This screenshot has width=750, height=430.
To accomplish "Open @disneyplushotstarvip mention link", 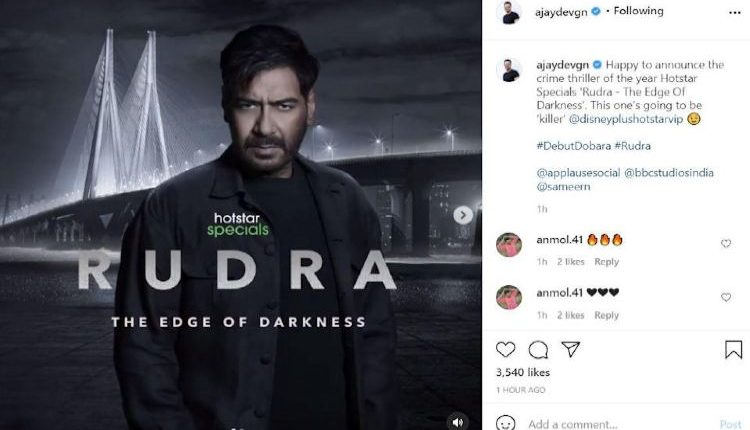I will point(626,119).
